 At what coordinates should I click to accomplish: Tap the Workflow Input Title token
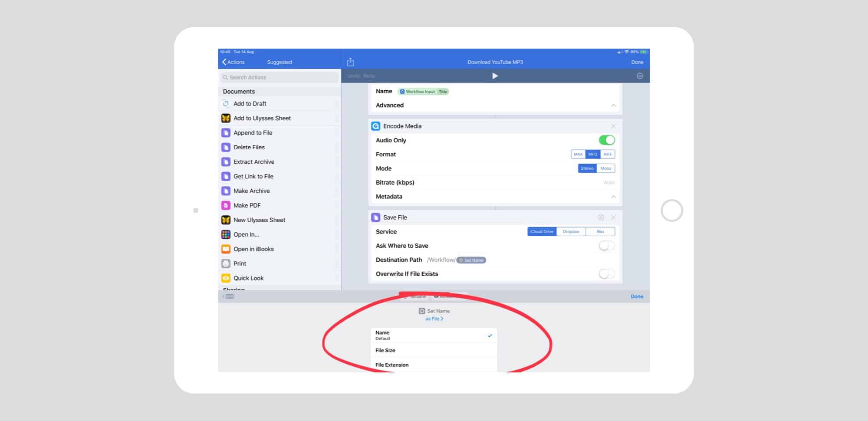click(x=423, y=92)
